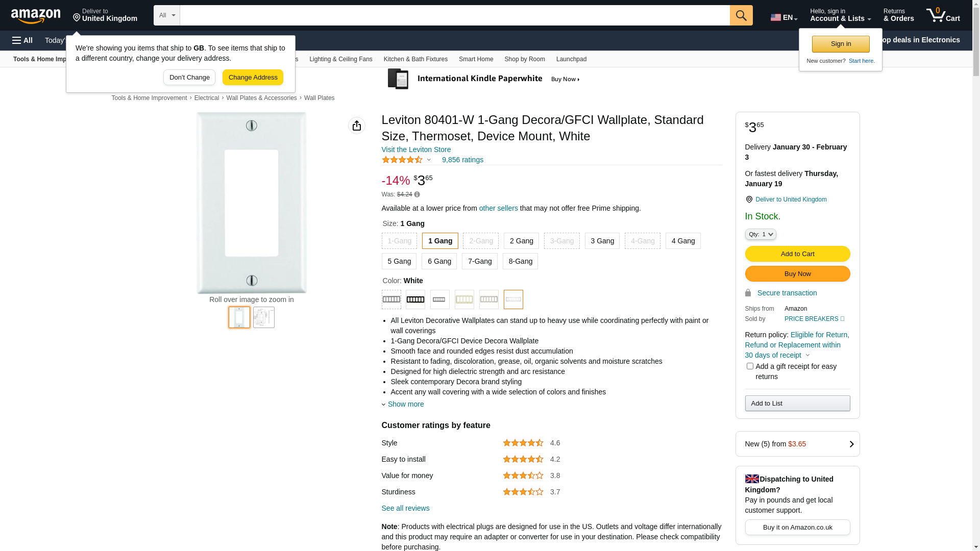This screenshot has width=980, height=551.
Task: Select the black color swatch
Action: click(415, 299)
